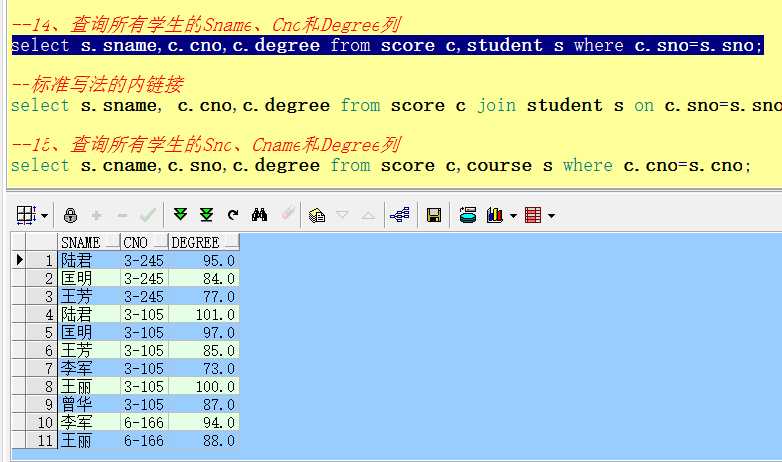Fetch next page with green double arrow
Viewport: 782px width, 462px height.
coord(180,215)
